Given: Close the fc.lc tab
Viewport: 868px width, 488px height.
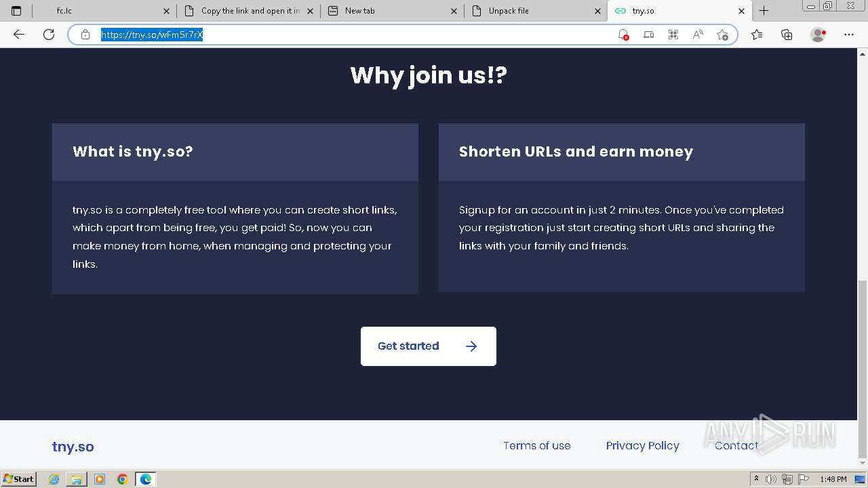Looking at the screenshot, I should click(x=167, y=11).
